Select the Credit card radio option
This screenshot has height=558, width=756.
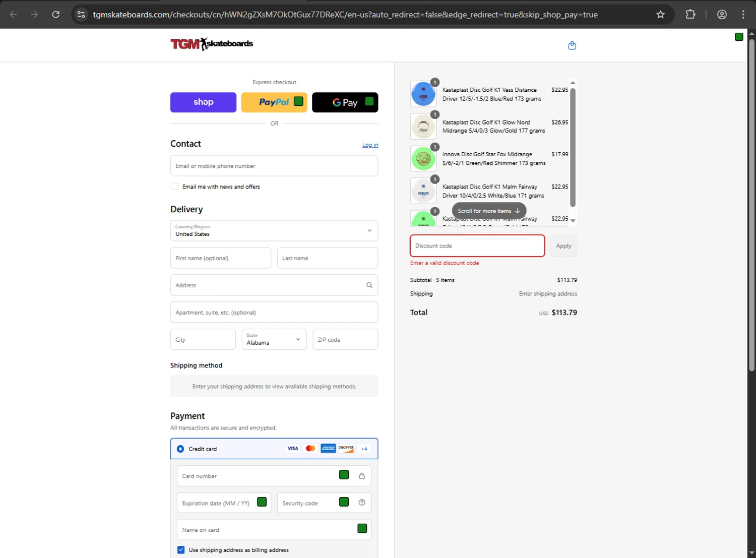pos(180,449)
